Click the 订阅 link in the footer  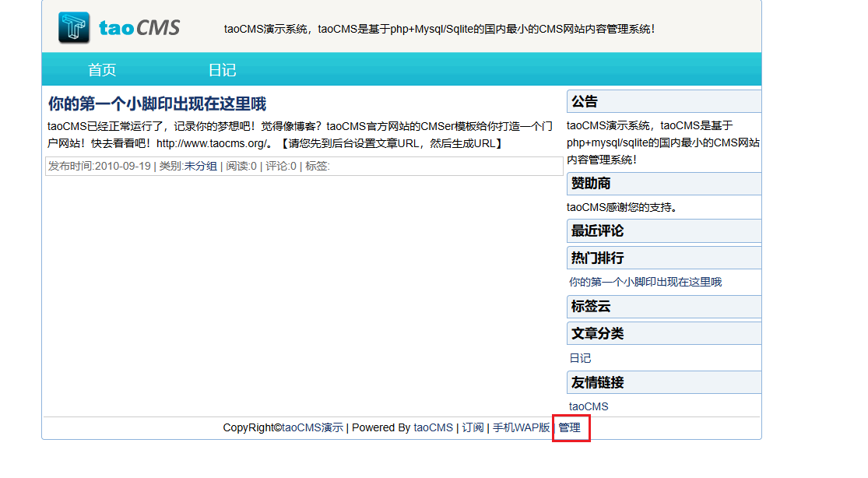473,427
